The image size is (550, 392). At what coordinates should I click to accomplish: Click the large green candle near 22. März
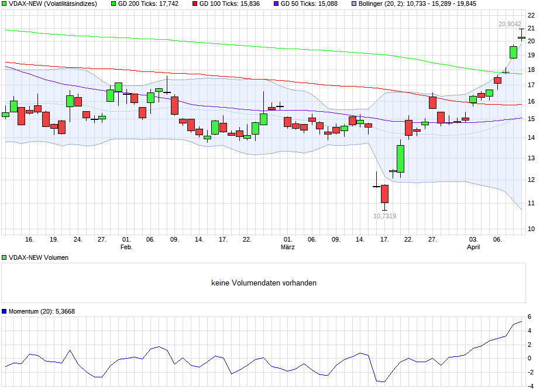[400, 159]
